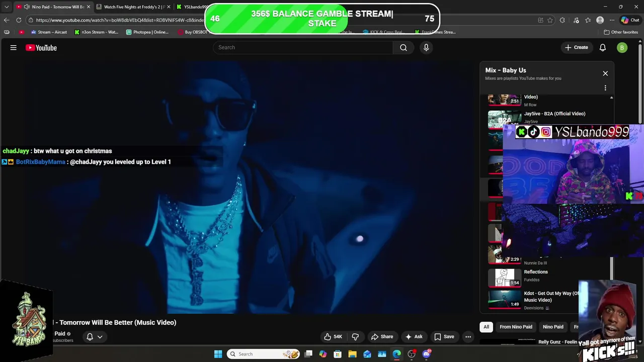Open Edge Settings and more ellipsis
Image resolution: width=644 pixels, height=362 pixels.
click(612, 20)
